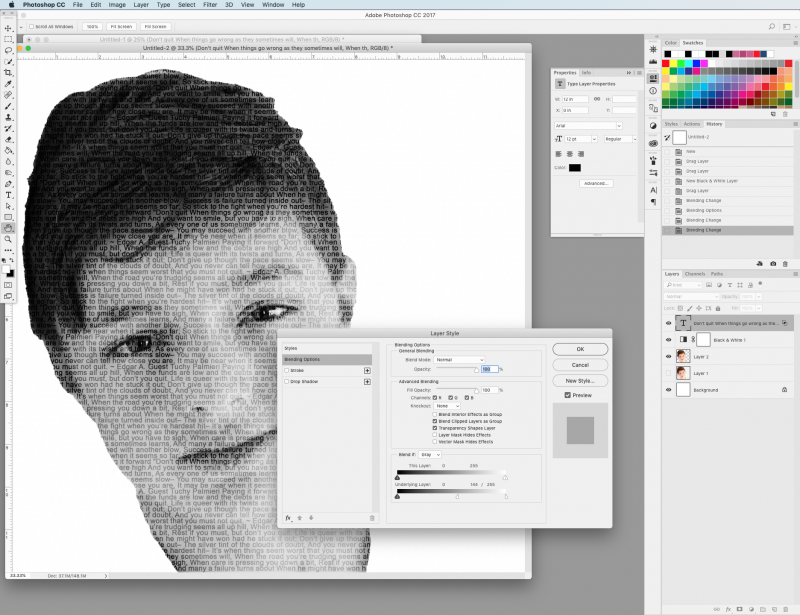Select the Eyedropper tool
Image resolution: width=800 pixels, height=615 pixels.
coord(8,84)
